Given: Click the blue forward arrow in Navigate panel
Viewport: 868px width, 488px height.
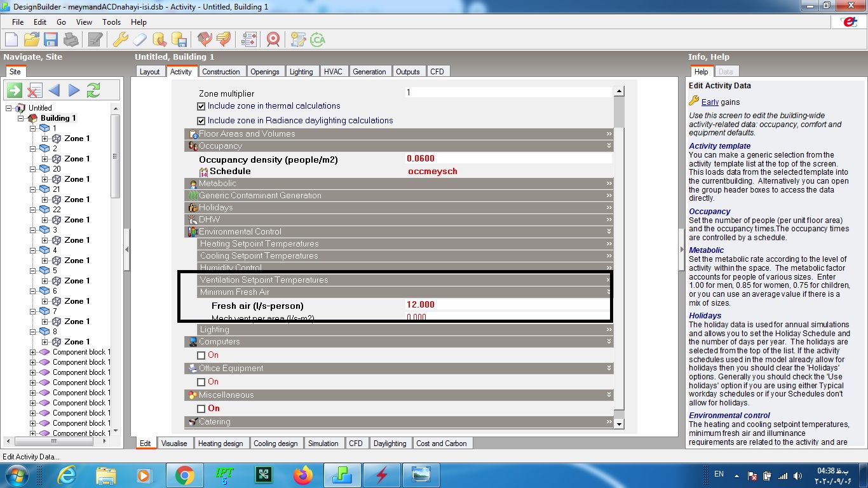Looking at the screenshot, I should tap(74, 90).
